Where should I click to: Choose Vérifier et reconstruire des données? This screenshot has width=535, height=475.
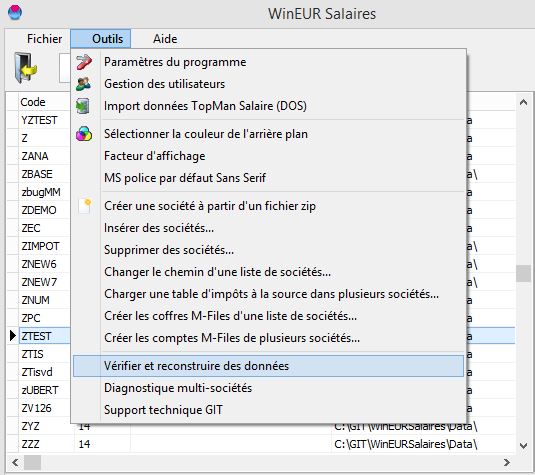tap(268, 366)
